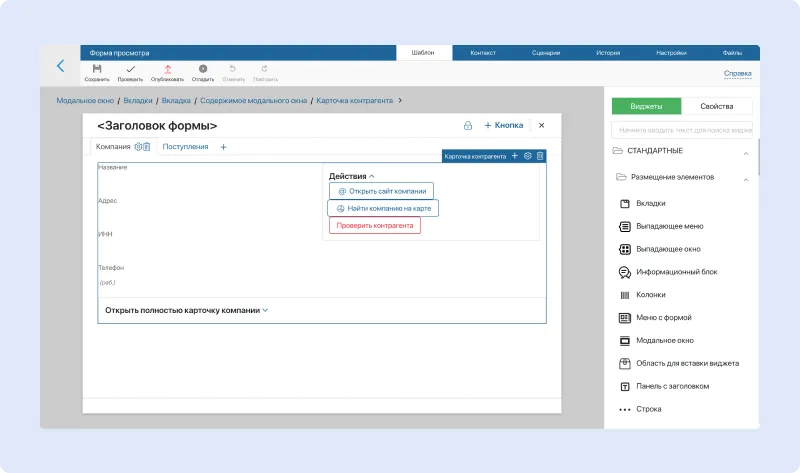800x473 pixels.
Task: Click the Проверить checkmark icon
Action: pos(130,69)
